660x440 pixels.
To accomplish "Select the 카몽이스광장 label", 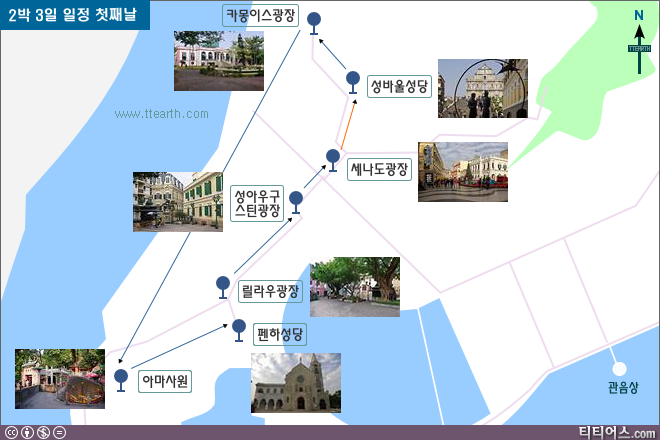I will point(261,16).
